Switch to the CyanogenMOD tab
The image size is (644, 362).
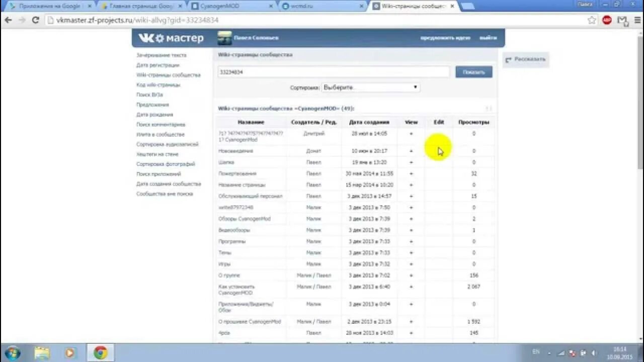[230, 6]
